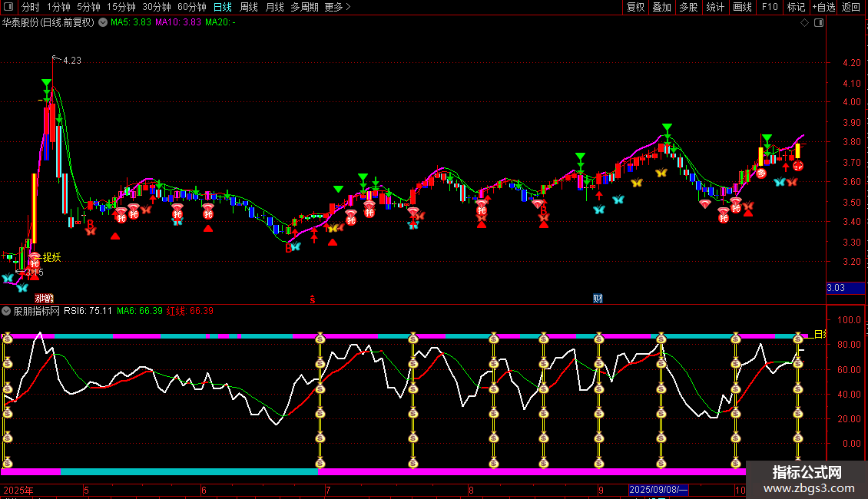Image resolution: width=868 pixels, height=499 pixels.
Task: Select the 30分钟 period tab
Action: pos(156,7)
